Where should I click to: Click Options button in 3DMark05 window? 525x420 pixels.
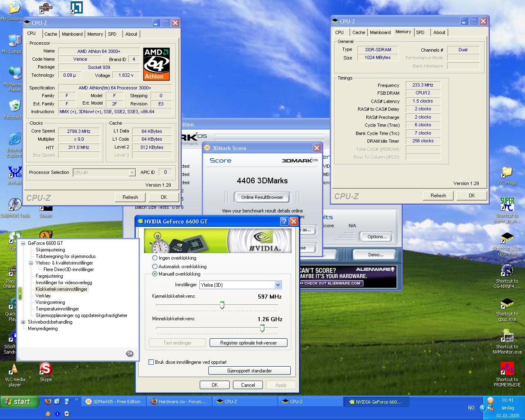pyautogui.click(x=377, y=237)
